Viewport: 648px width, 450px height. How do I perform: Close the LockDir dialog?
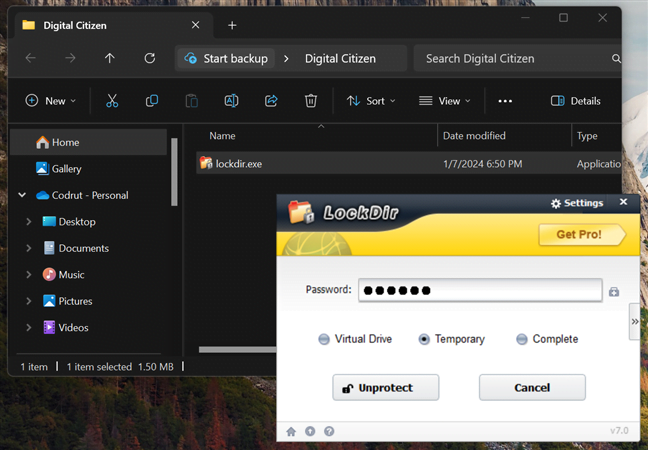tap(624, 202)
